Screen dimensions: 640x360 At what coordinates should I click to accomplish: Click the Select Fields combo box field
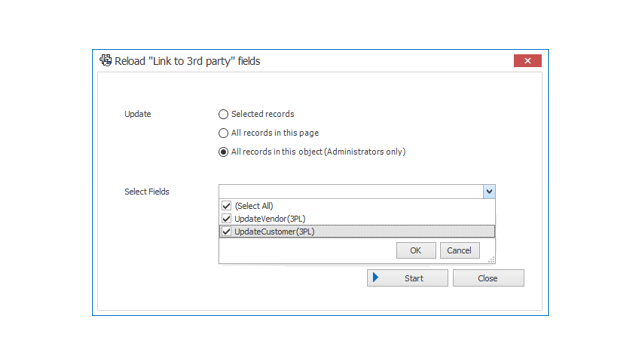coord(351,191)
